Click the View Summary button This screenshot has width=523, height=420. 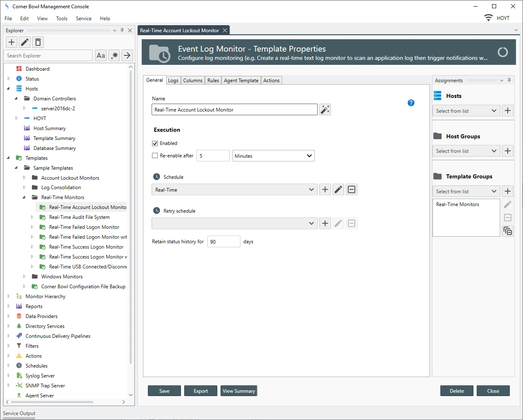239,391
